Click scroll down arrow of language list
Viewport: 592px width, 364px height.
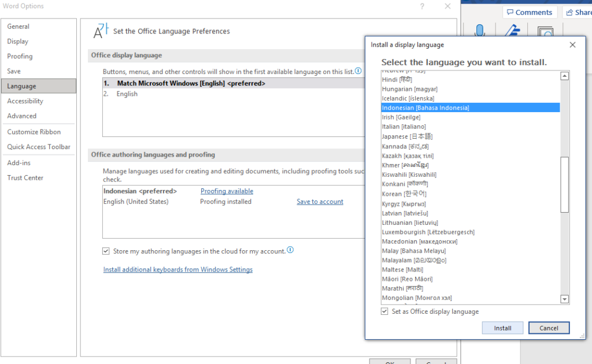click(564, 299)
